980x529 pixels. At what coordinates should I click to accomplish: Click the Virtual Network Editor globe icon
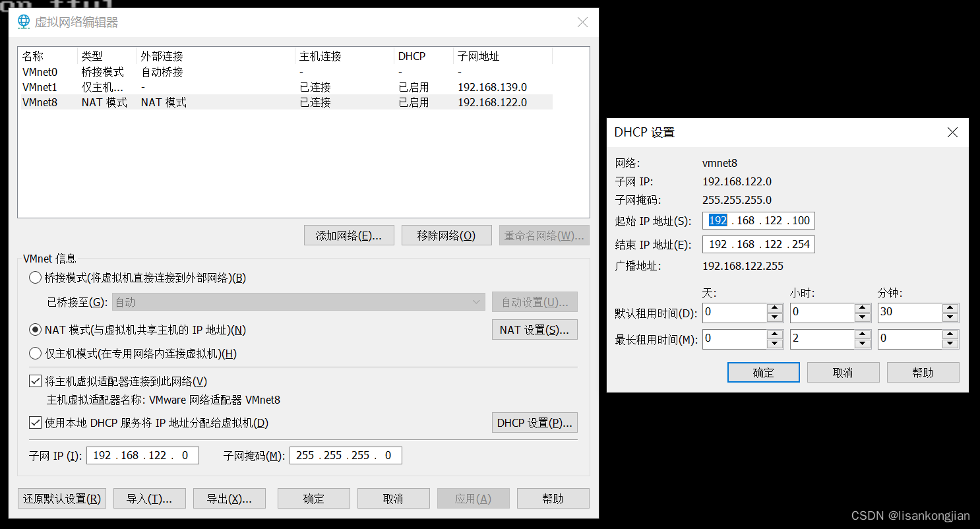[24, 22]
